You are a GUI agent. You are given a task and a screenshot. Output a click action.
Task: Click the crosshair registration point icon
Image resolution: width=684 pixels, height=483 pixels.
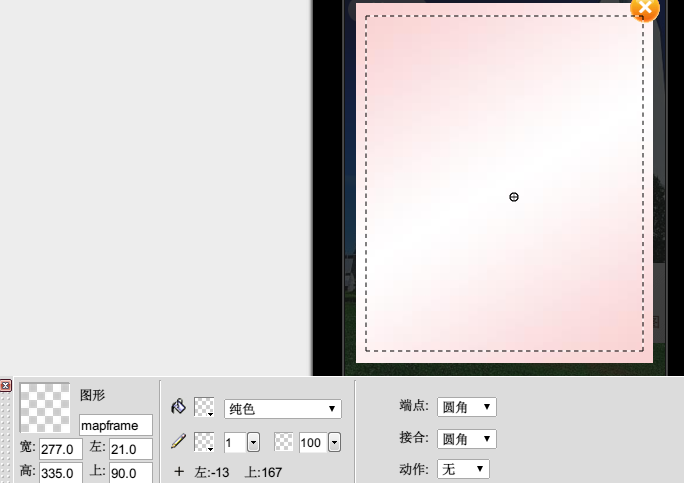point(179,472)
